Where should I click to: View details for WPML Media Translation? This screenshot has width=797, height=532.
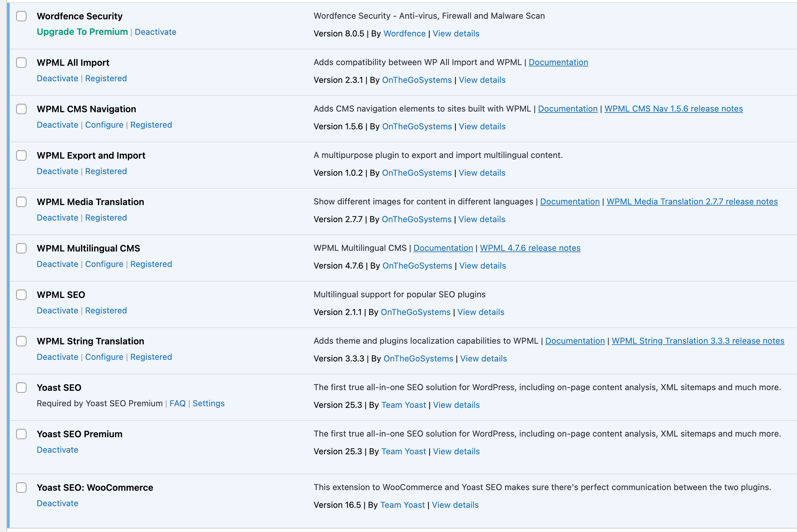click(x=482, y=220)
